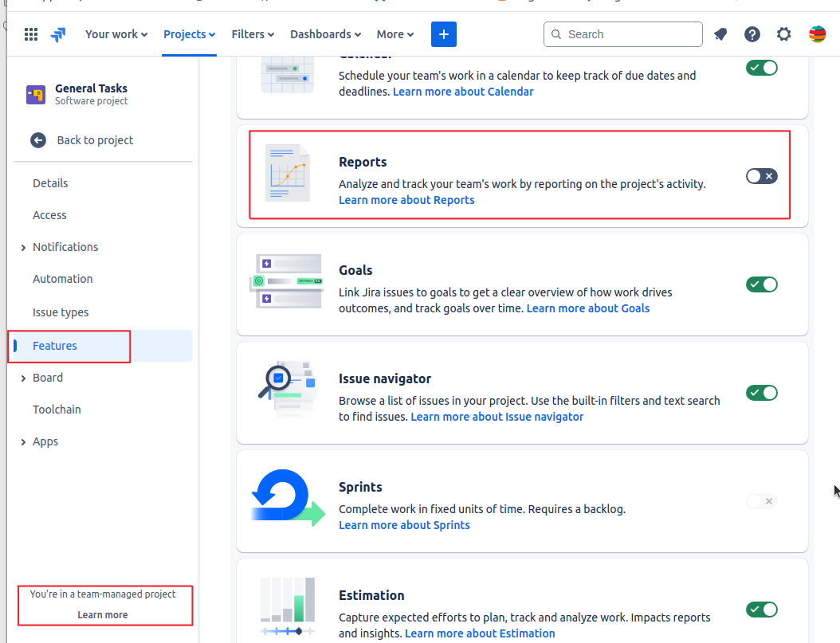Viewport: 840px width, 643px height.
Task: Click the General Tasks project avatar
Action: tap(35, 95)
